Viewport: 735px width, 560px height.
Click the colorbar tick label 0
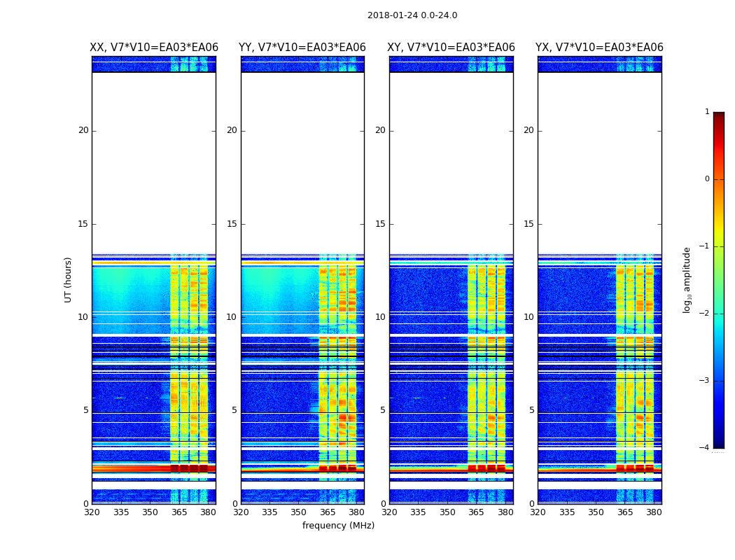(x=706, y=179)
